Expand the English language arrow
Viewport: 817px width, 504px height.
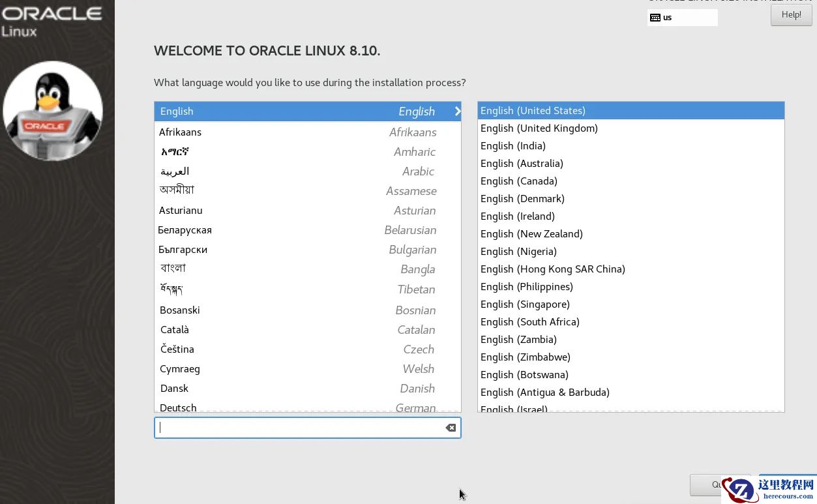pyautogui.click(x=457, y=111)
